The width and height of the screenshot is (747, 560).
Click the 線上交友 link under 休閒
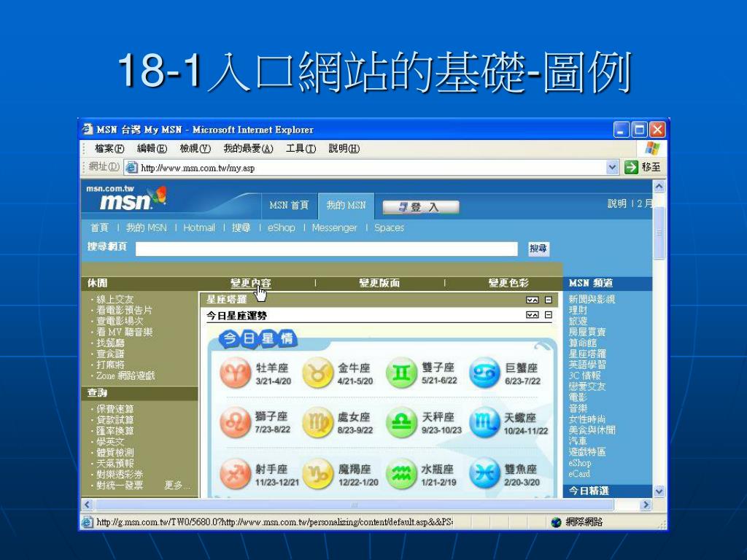pos(115,300)
